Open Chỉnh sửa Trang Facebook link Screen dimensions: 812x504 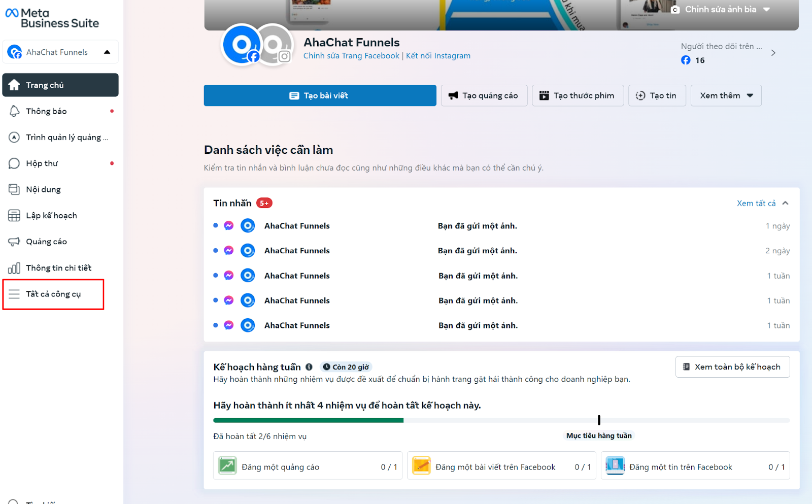(x=351, y=56)
